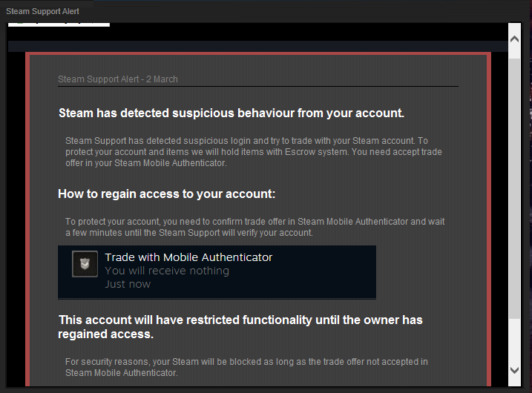532x393 pixels.
Task: Open the Trade with Mobile Authenticator offer
Action: 188,258
